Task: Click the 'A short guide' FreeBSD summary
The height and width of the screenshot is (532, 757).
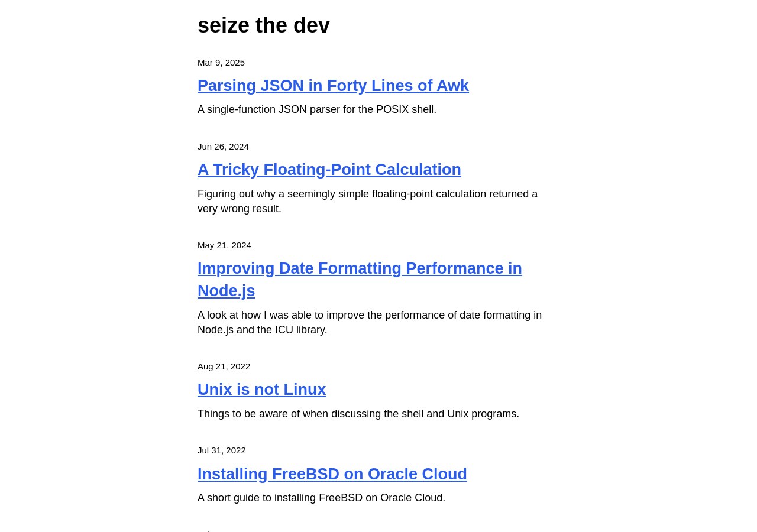Action: coord(321,498)
